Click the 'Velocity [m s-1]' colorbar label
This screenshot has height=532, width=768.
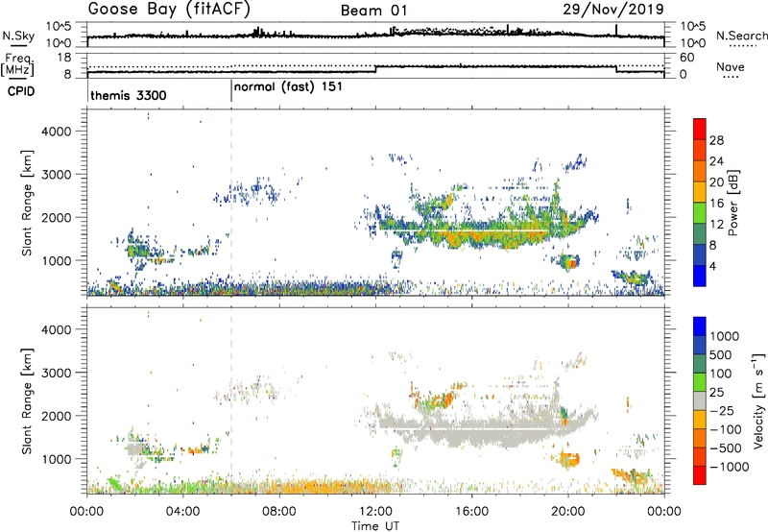point(758,400)
